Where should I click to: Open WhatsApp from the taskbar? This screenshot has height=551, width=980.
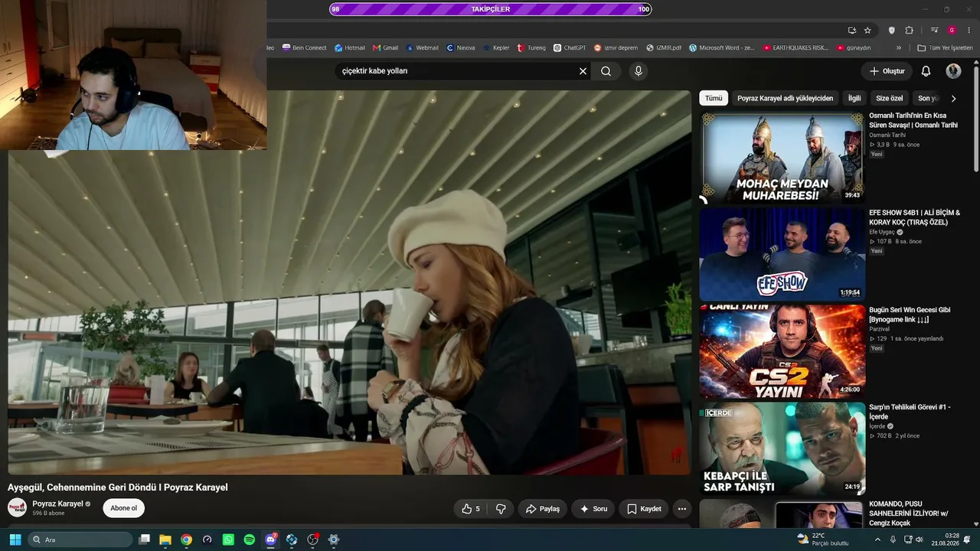pyautogui.click(x=227, y=540)
